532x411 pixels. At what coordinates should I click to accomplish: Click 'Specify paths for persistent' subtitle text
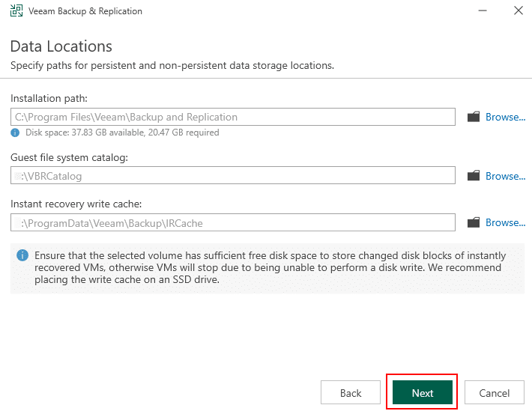[x=172, y=65]
